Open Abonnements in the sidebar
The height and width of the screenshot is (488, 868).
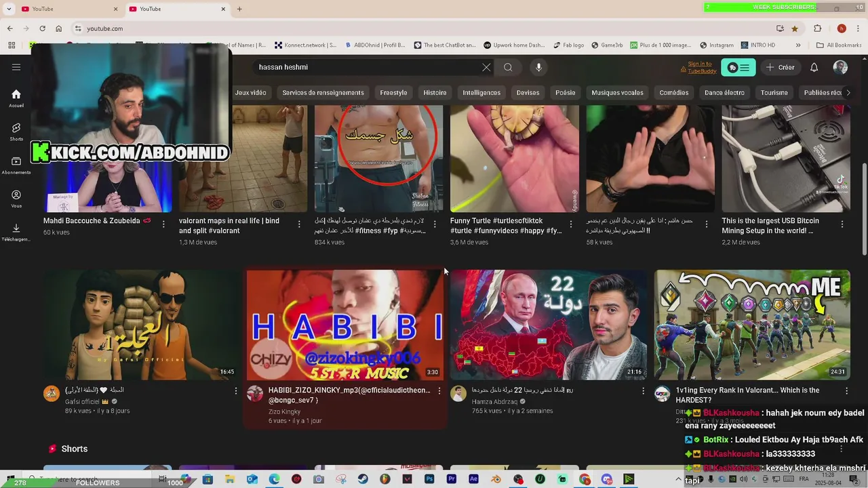click(16, 166)
